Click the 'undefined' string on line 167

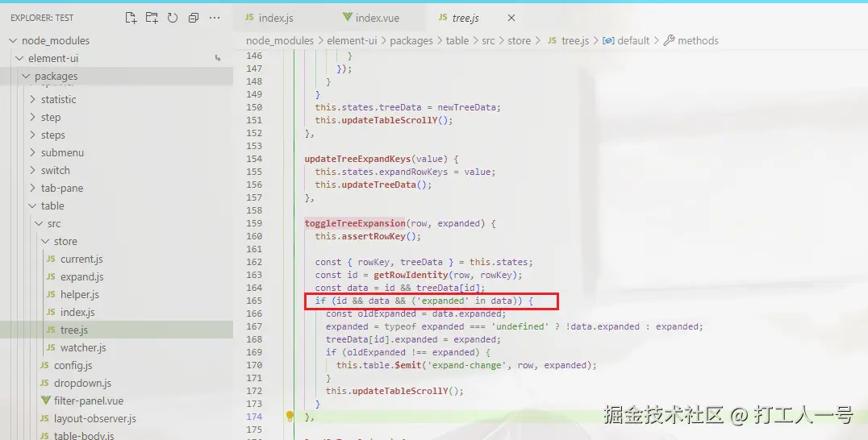point(520,326)
